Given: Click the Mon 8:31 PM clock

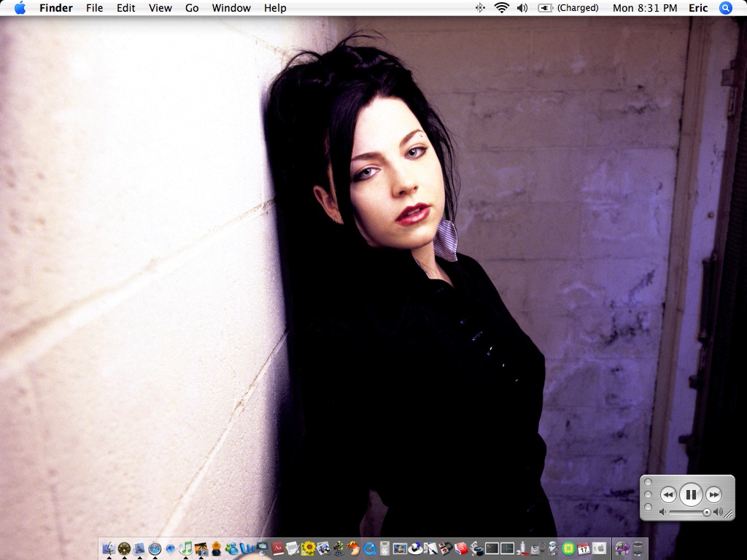Looking at the screenshot, I should pyautogui.click(x=645, y=7).
